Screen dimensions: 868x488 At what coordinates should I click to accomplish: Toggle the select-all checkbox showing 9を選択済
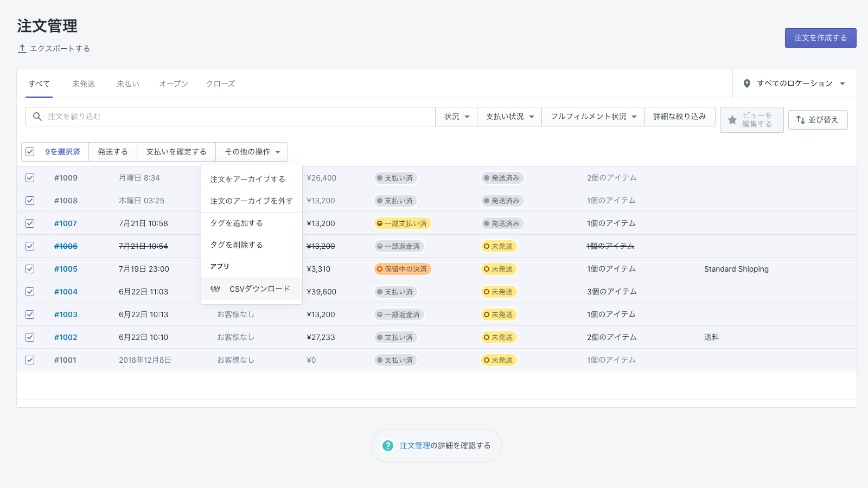(30, 152)
